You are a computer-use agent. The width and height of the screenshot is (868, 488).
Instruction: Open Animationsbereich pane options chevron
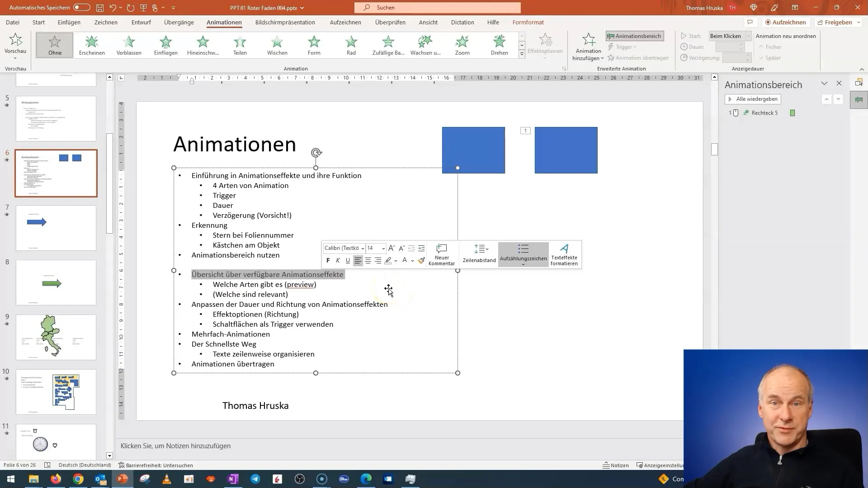[824, 84]
